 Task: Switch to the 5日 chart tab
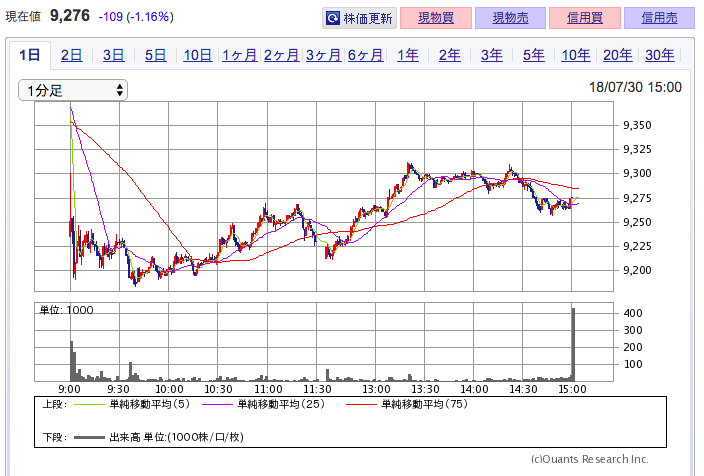155,55
